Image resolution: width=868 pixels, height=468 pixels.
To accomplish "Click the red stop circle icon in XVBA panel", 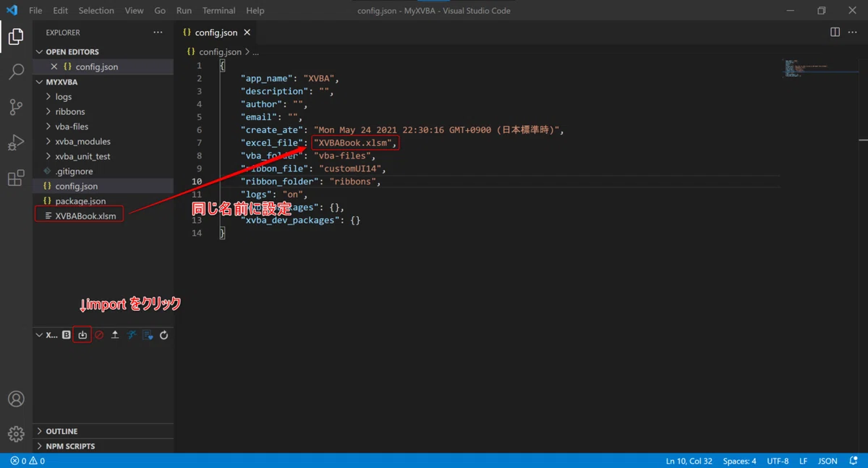I will [x=99, y=335].
